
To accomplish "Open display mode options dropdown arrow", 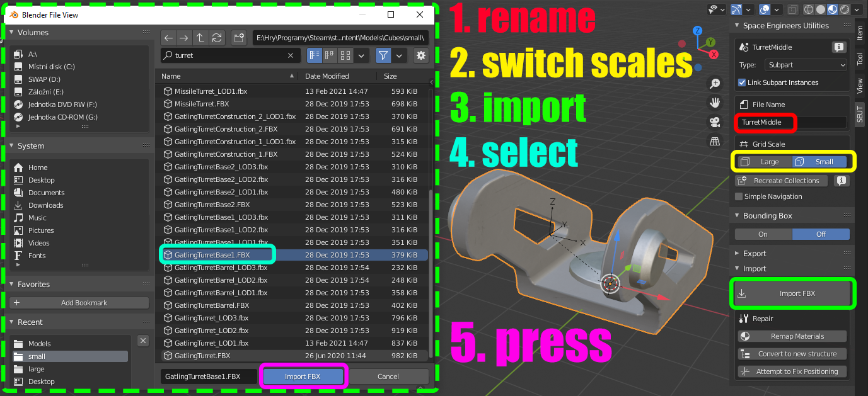I will coord(361,55).
